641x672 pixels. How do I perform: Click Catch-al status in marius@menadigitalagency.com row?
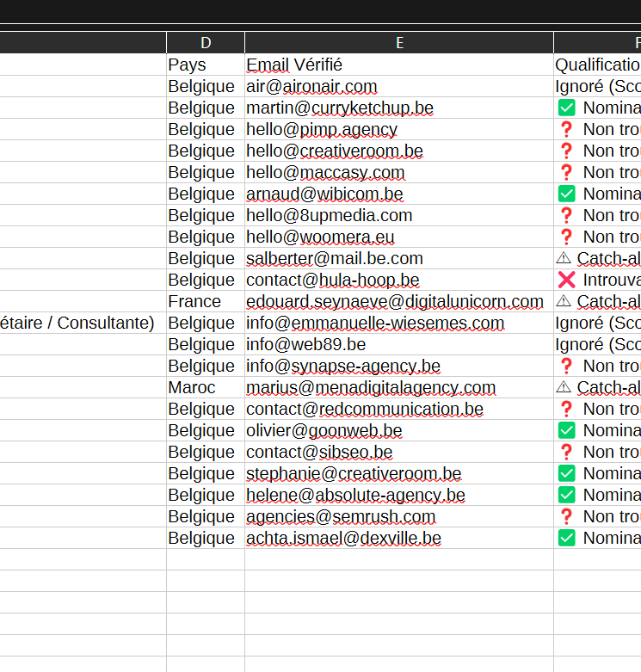pos(598,387)
